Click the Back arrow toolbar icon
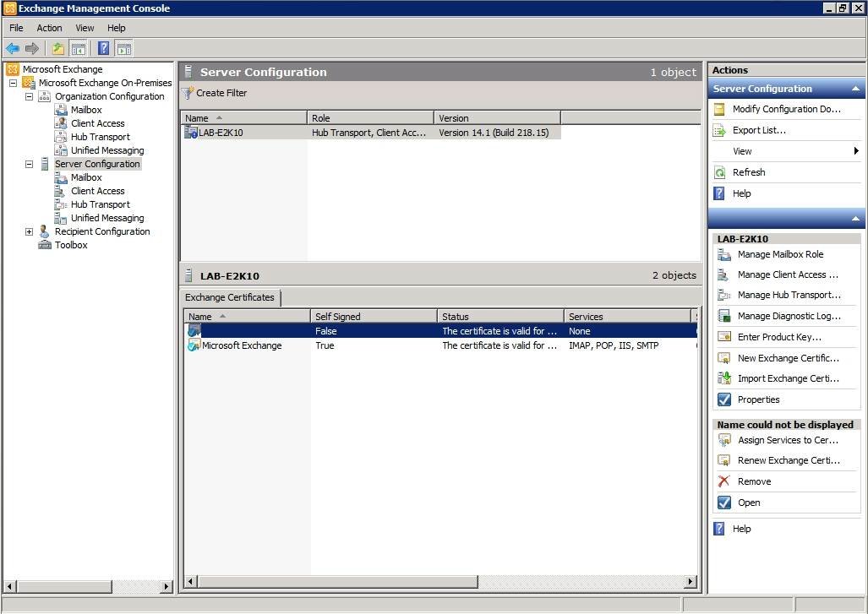The width and height of the screenshot is (868, 614). (12, 49)
